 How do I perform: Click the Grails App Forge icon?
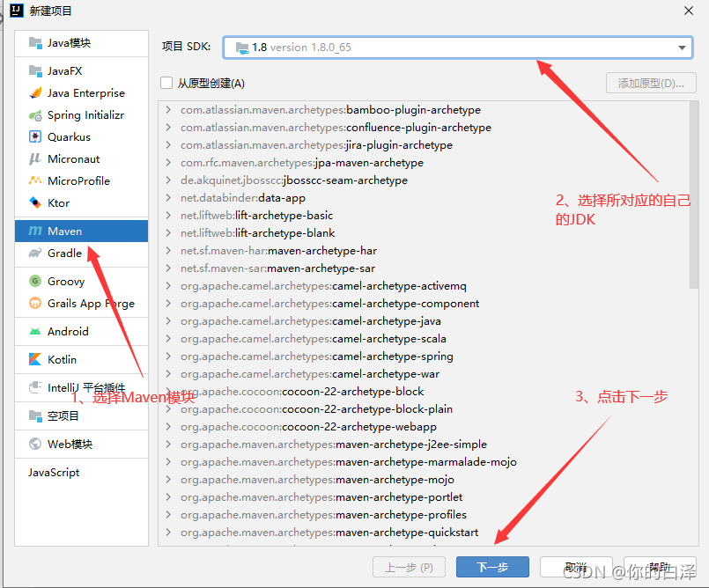click(x=35, y=302)
